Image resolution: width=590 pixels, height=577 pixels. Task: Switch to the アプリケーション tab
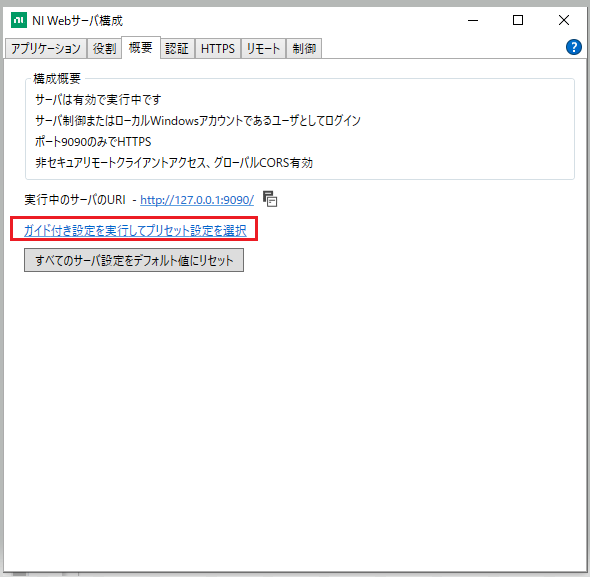[46, 49]
